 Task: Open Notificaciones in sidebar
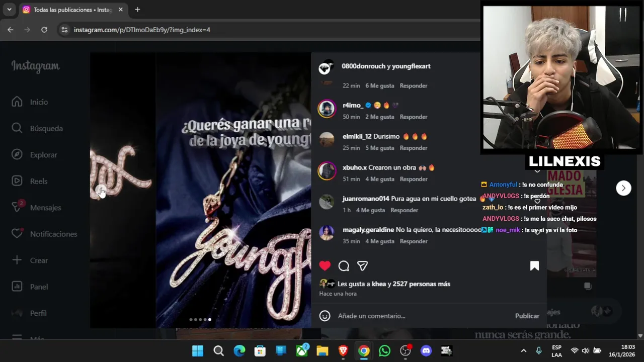[53, 234]
